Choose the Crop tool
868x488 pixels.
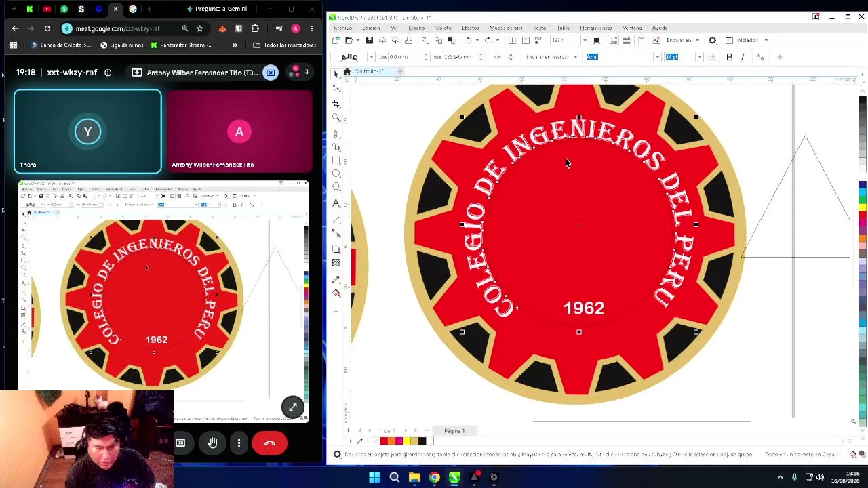point(336,104)
